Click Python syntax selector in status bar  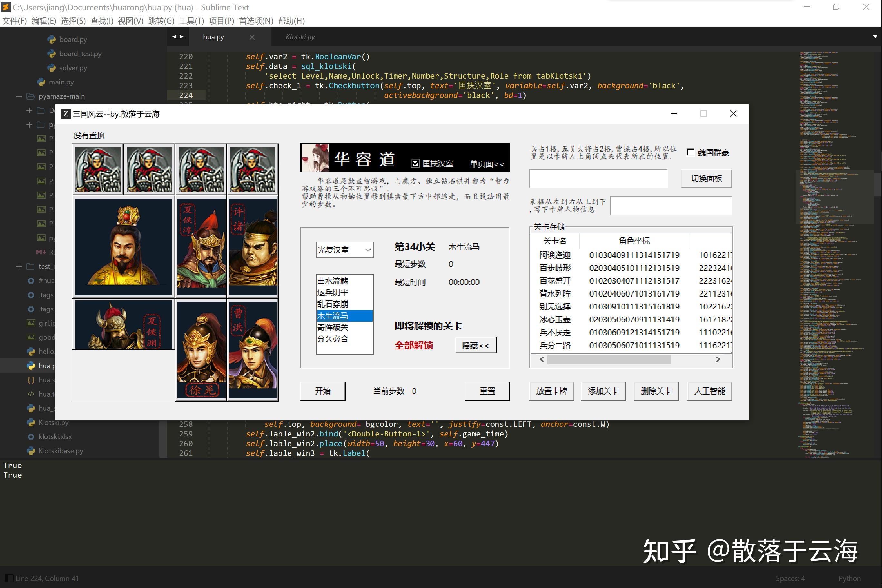pyautogui.click(x=849, y=578)
